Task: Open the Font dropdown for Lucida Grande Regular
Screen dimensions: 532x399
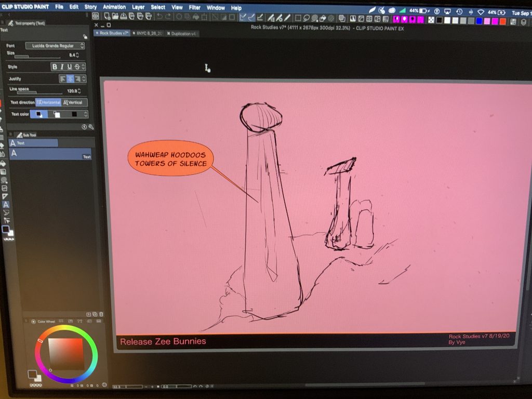Action: point(54,46)
